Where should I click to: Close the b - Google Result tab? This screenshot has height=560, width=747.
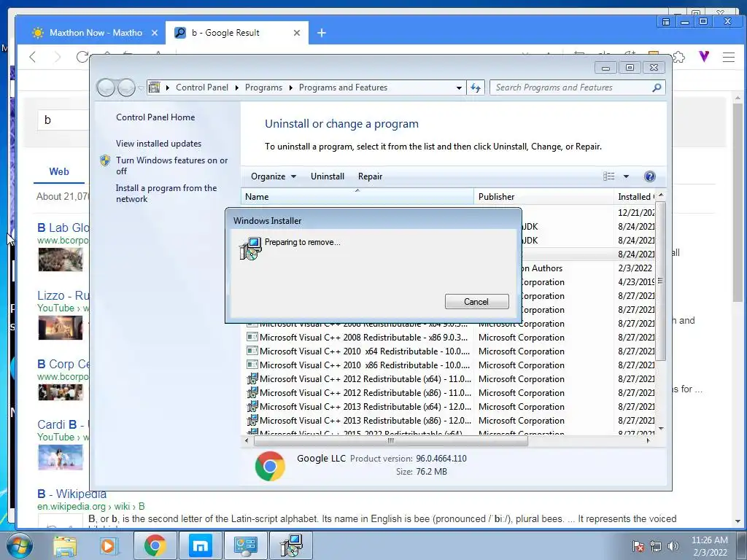(297, 33)
